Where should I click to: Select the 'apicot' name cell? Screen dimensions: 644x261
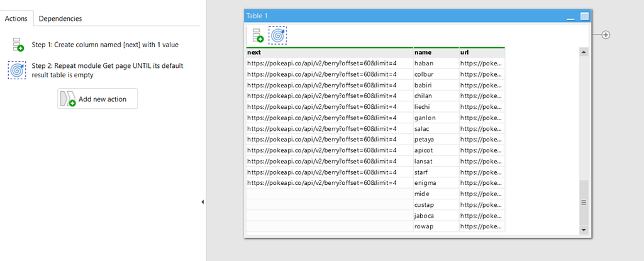click(x=436, y=150)
